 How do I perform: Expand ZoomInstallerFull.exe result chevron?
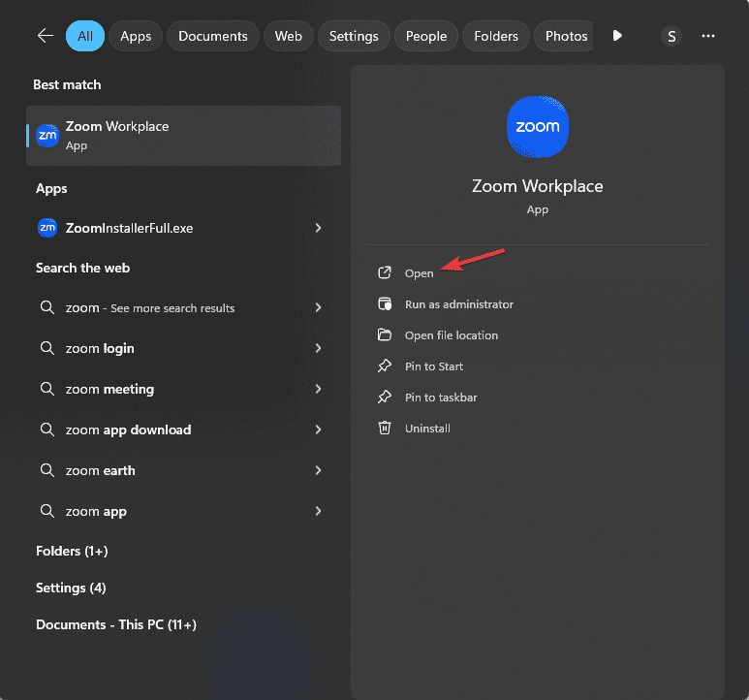click(x=319, y=229)
